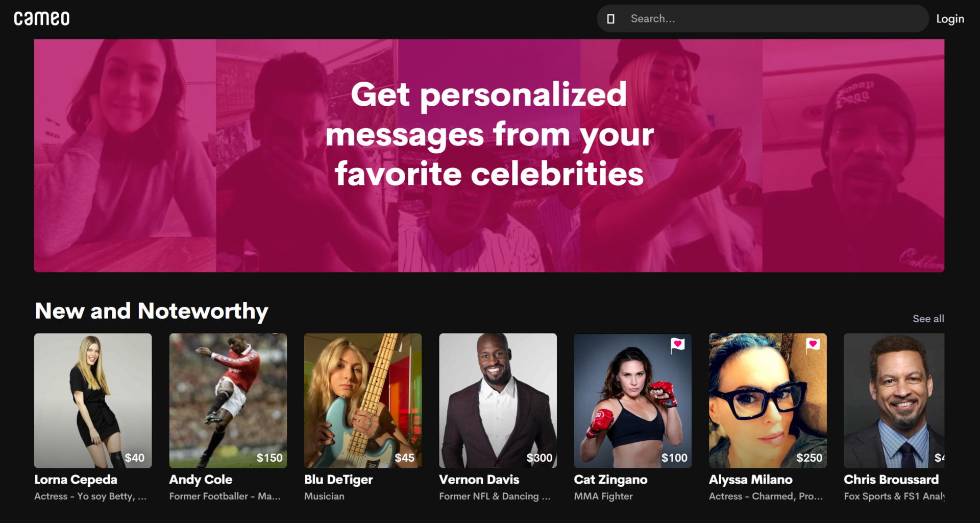
Task: Open the Login page
Action: pyautogui.click(x=950, y=19)
